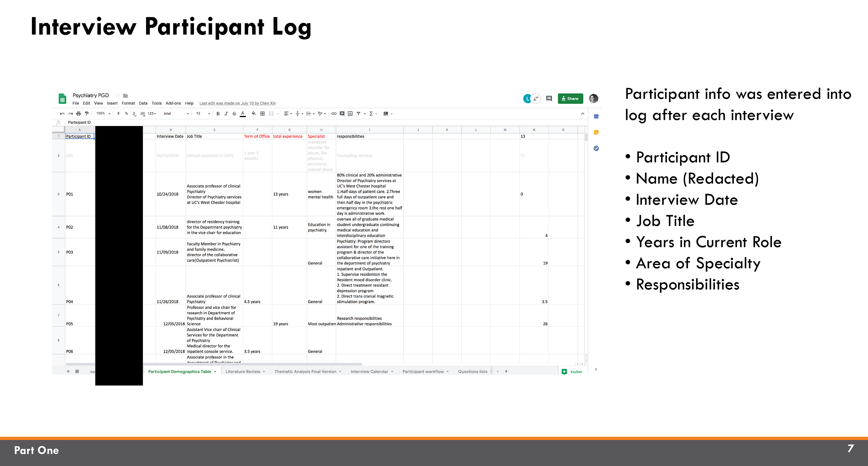The height and width of the screenshot is (466, 868).
Task: Click the green Share button
Action: [x=570, y=98]
